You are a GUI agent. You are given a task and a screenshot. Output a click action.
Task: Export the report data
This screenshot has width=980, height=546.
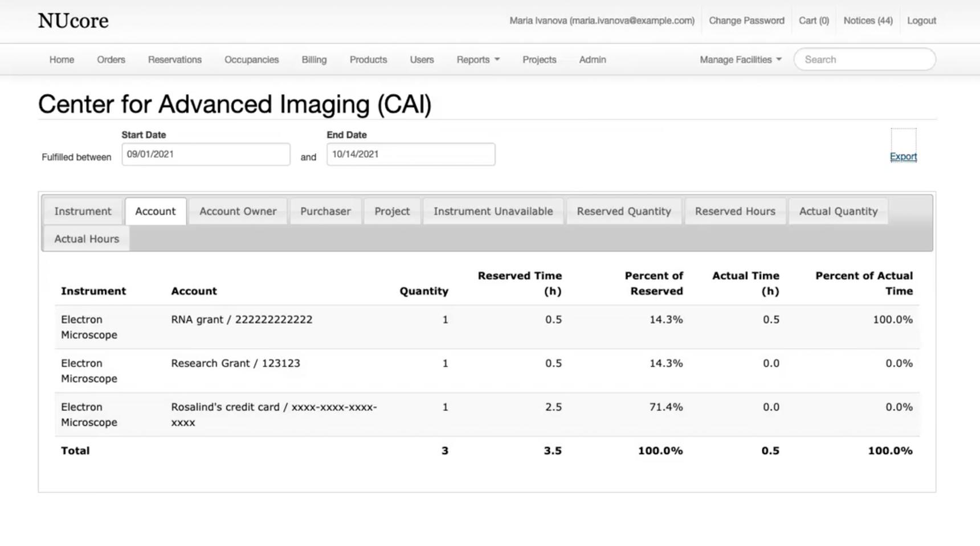pyautogui.click(x=903, y=157)
